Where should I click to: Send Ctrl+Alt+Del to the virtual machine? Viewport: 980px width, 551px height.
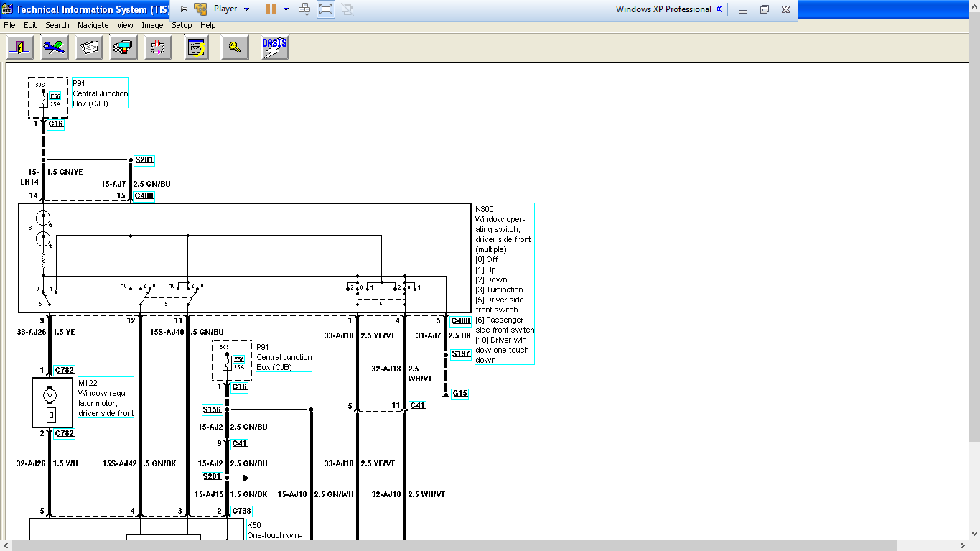pyautogui.click(x=304, y=9)
